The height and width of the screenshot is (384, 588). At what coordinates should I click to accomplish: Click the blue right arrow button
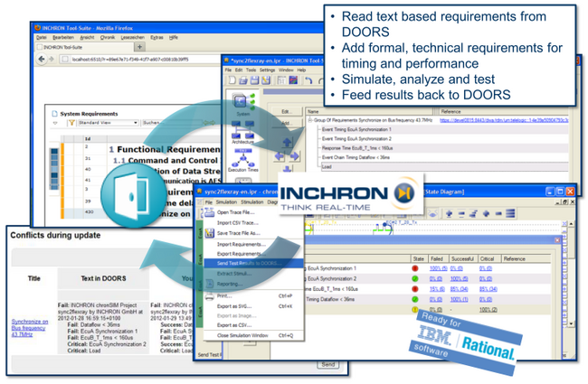point(294,156)
